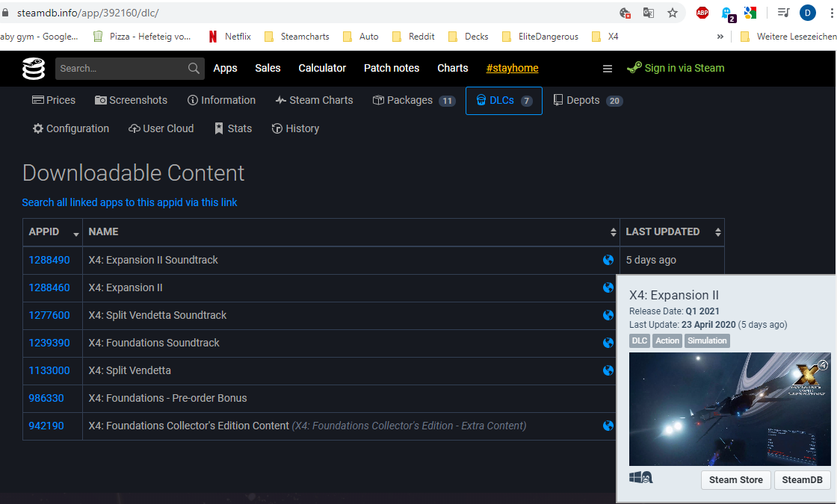Open the Chrome three-dot menu
Image resolution: width=837 pixels, height=504 pixels.
[x=831, y=13]
